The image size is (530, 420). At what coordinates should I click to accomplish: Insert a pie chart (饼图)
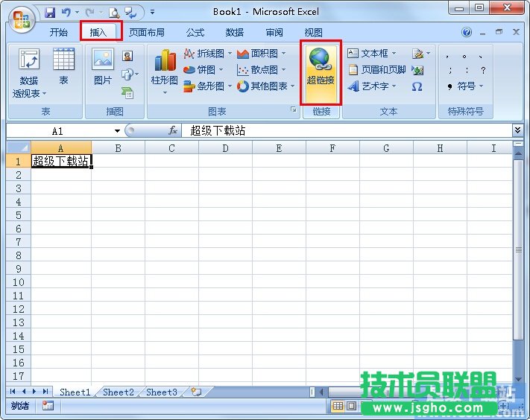pos(204,70)
